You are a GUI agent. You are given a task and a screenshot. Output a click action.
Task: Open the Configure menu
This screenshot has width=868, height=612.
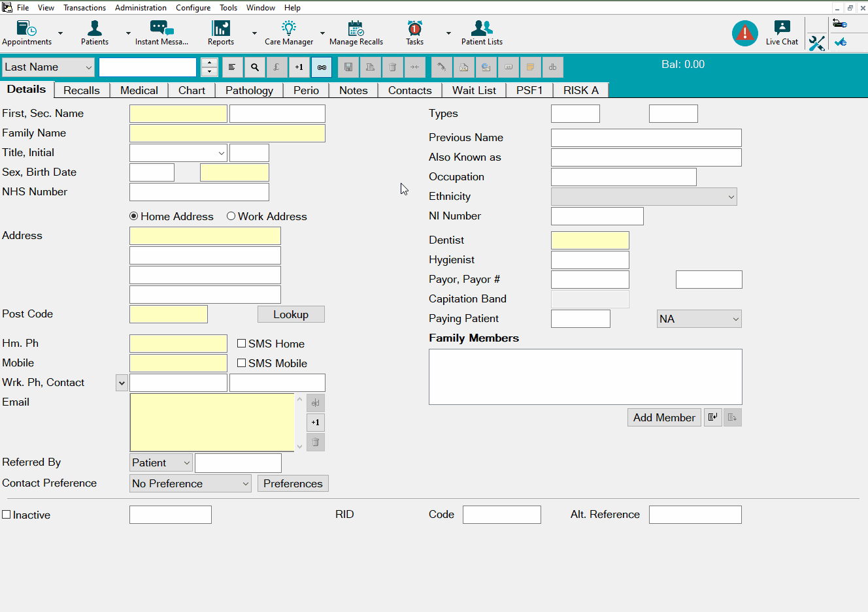tap(193, 8)
